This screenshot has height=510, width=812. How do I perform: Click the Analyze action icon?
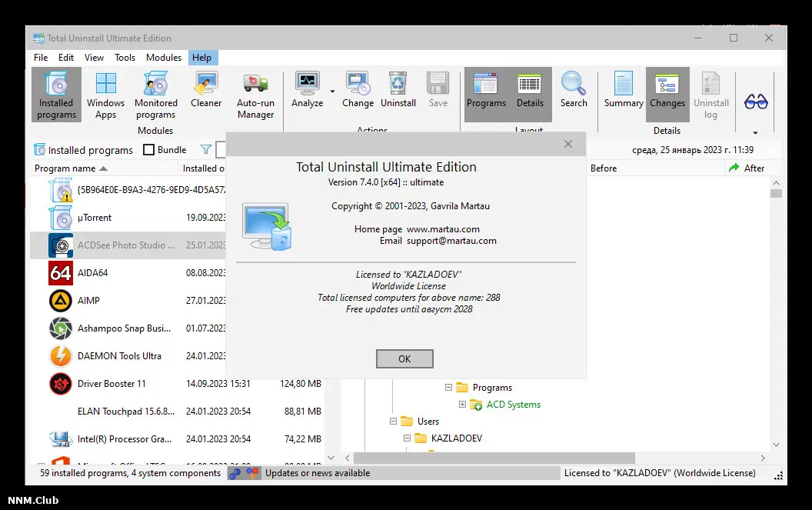point(307,92)
